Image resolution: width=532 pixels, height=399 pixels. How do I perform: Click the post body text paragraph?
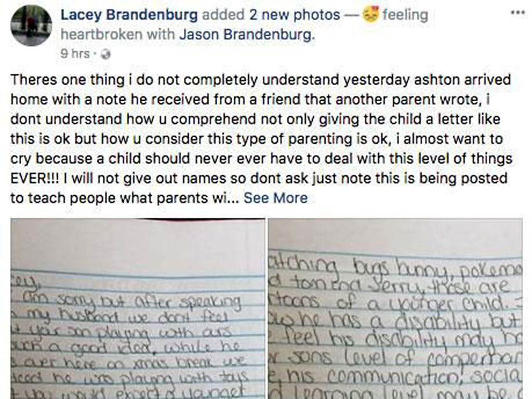tap(261, 139)
